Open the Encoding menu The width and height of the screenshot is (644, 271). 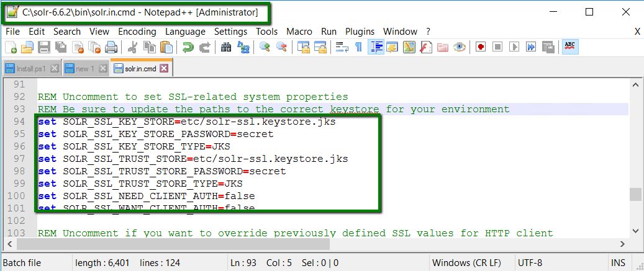tap(137, 32)
